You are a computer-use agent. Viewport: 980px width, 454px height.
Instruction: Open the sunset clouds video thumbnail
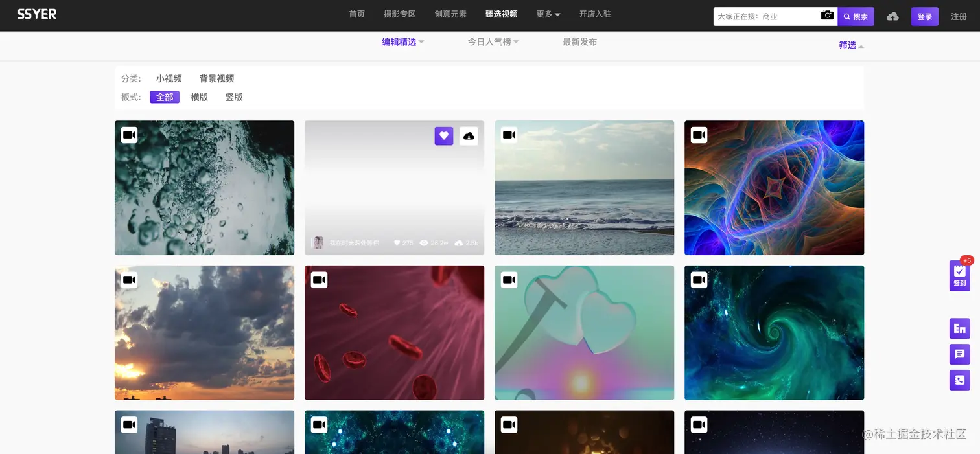pos(204,333)
